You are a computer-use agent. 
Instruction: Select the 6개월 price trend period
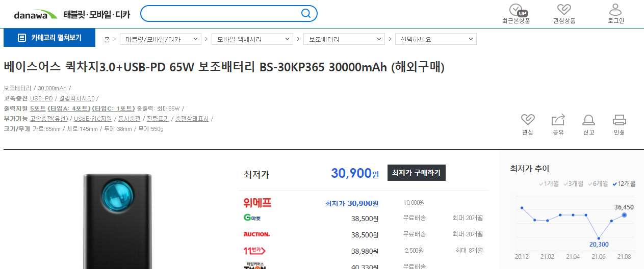click(x=598, y=183)
